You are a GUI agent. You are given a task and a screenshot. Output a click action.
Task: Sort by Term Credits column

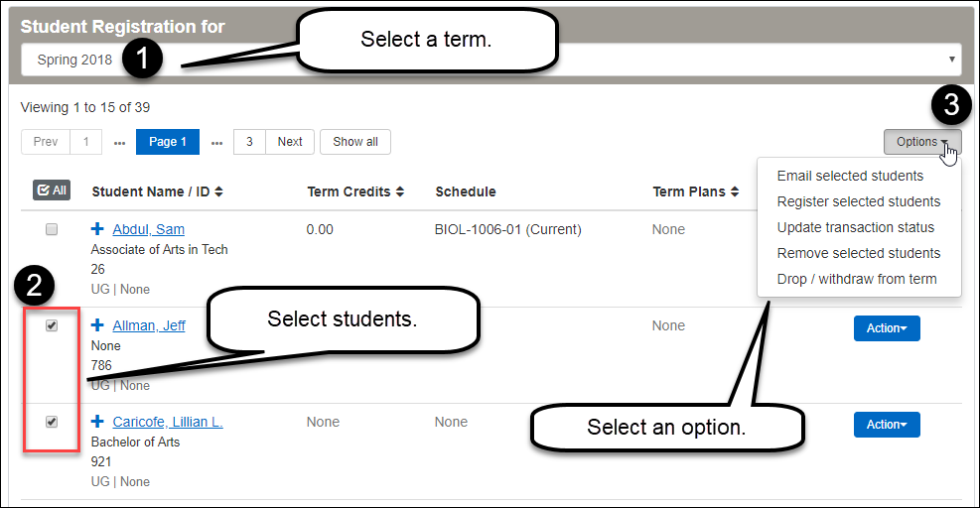(355, 191)
